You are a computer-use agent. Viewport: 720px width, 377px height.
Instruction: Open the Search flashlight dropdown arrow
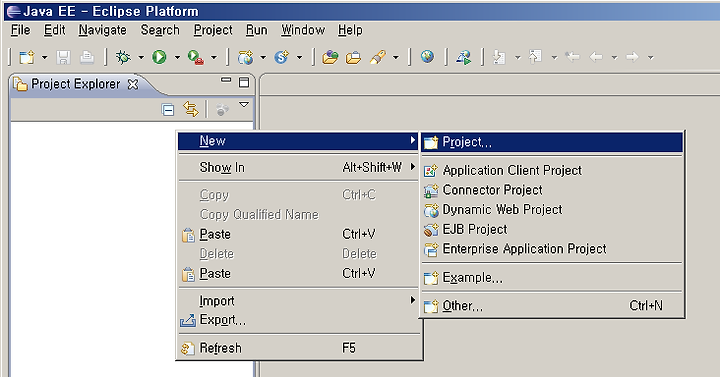click(396, 58)
